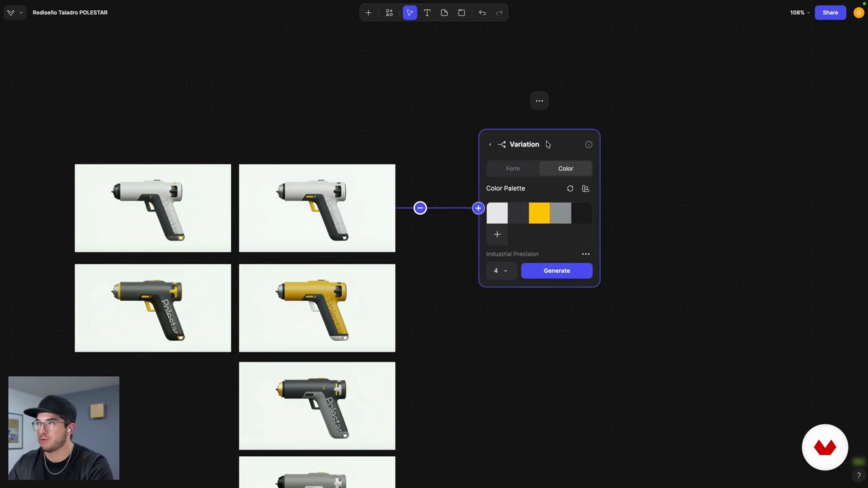The width and height of the screenshot is (868, 488).
Task: Select the sticky note tool
Action: [444, 12]
